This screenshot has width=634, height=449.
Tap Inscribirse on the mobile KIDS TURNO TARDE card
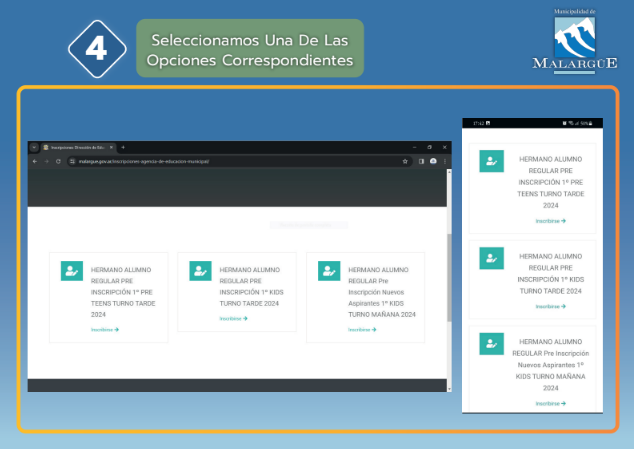pos(549,306)
